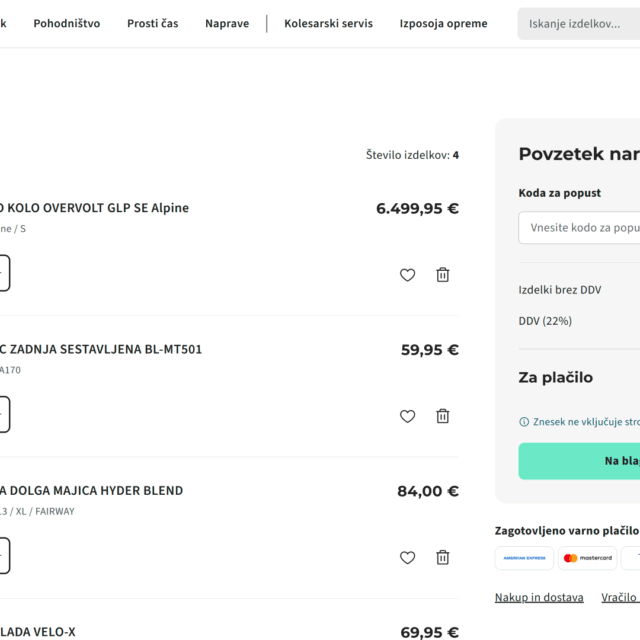The image size is (640, 640).
Task: Open the Nakup in dostava link
Action: (x=539, y=597)
